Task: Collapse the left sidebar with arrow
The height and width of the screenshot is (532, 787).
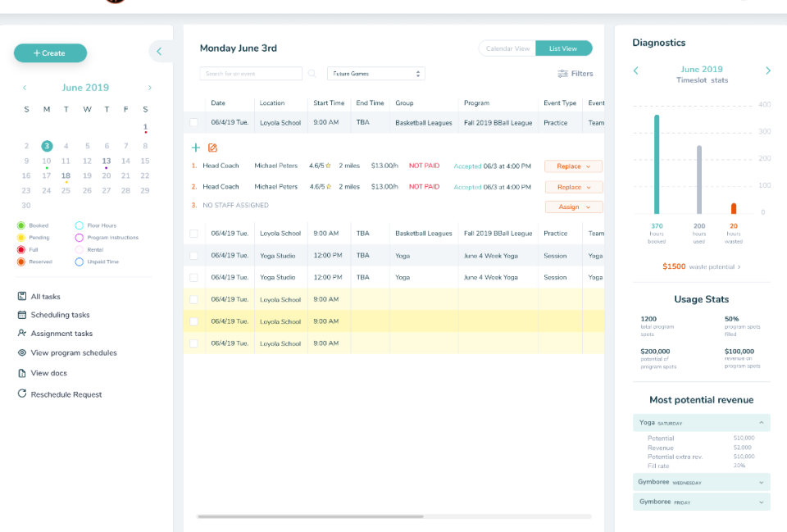Action: click(x=159, y=52)
